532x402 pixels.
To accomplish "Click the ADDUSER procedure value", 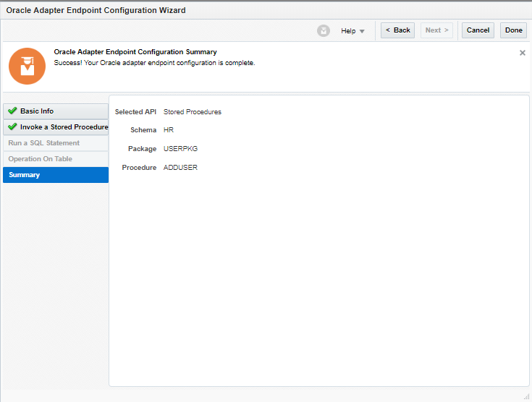I will (181, 168).
